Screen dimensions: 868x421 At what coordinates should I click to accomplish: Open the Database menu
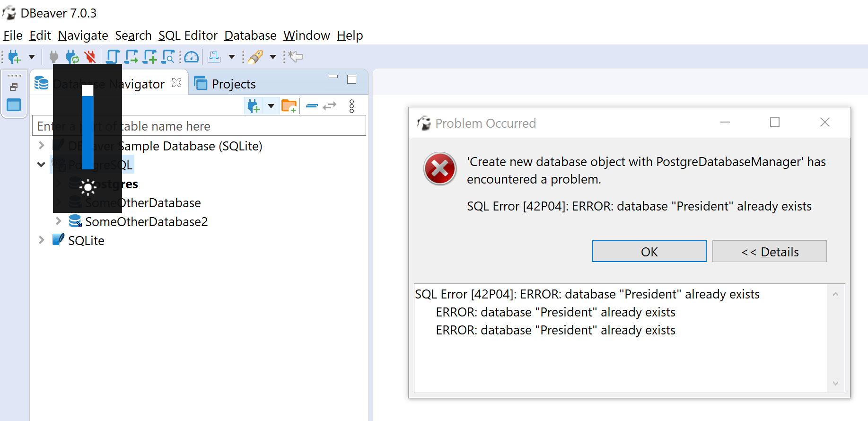coord(250,35)
